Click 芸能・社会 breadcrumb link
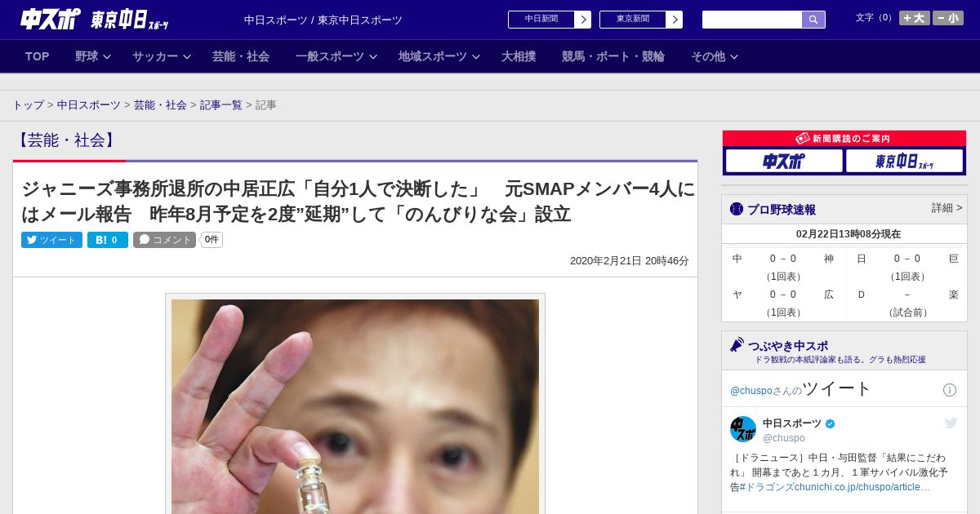The height and width of the screenshot is (514, 980). click(x=160, y=104)
